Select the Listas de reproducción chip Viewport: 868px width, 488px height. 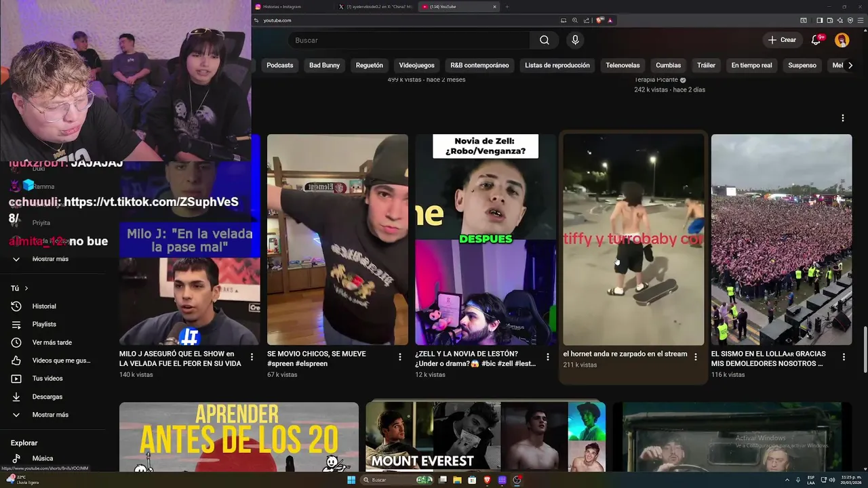(557, 65)
